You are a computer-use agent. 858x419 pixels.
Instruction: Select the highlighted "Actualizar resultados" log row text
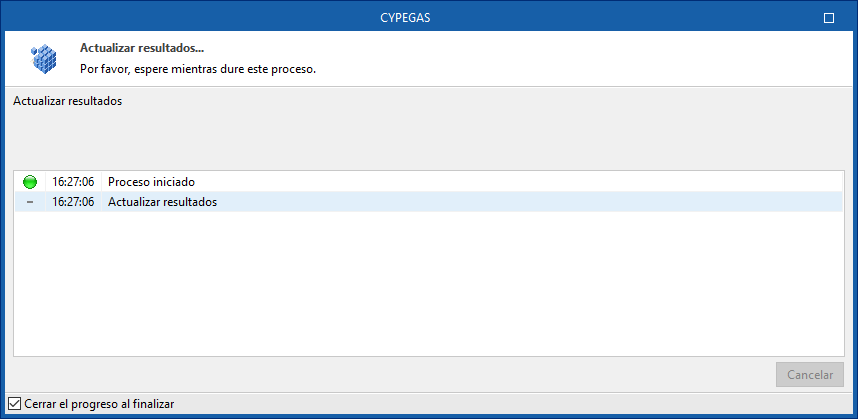tap(162, 202)
